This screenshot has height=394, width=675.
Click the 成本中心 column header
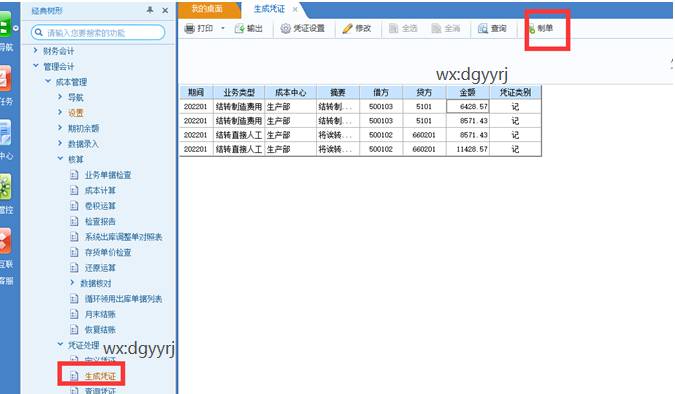[x=291, y=92]
